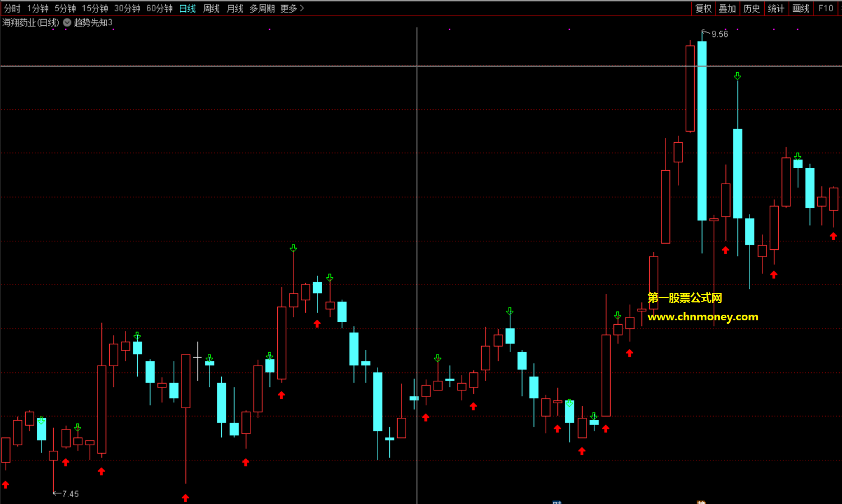Viewport: 842px width, 504px height.
Task: Open indicator dropdown next to 趋势先知3
Action: pyautogui.click(x=67, y=22)
